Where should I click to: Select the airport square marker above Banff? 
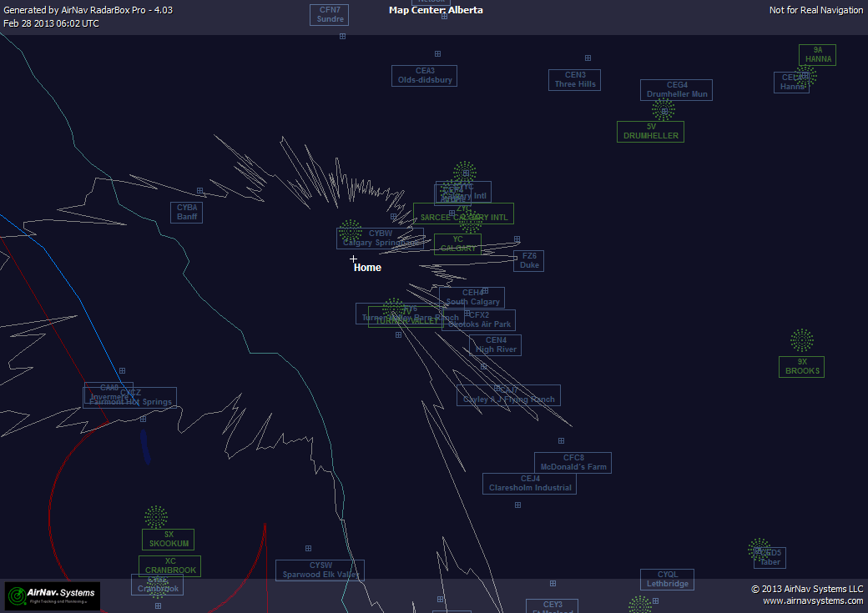199,191
